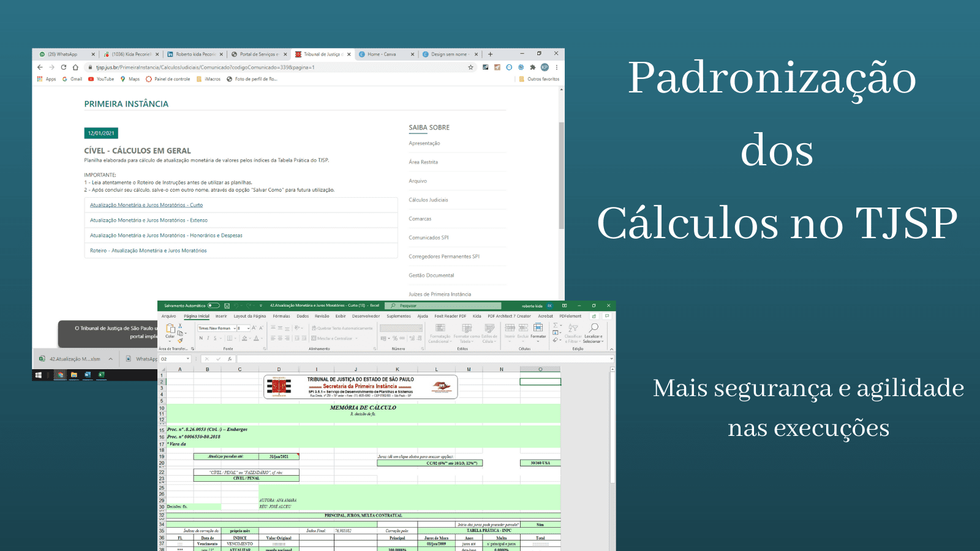Click Quebrar Texto Automaticamente button
This screenshot has width=980, height=551.
(x=342, y=328)
